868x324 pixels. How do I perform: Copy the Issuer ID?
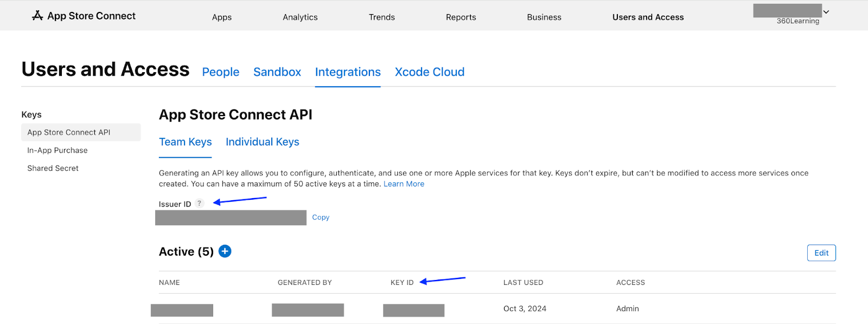[x=321, y=217]
